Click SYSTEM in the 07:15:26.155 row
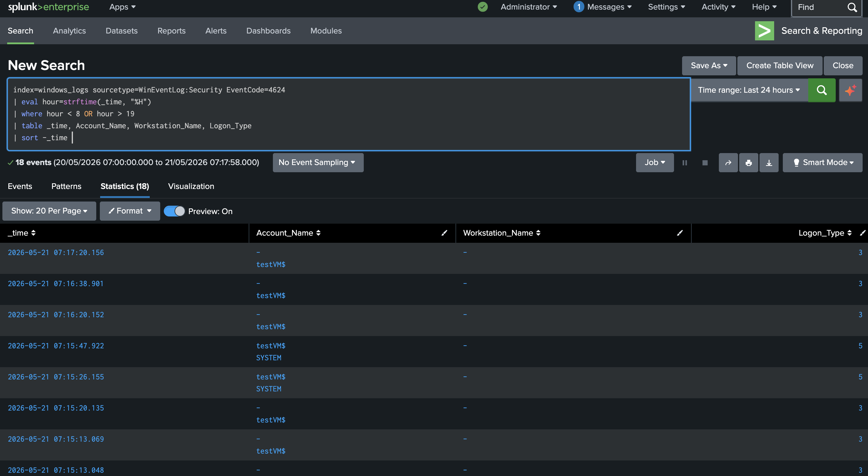This screenshot has width=868, height=476. point(268,389)
